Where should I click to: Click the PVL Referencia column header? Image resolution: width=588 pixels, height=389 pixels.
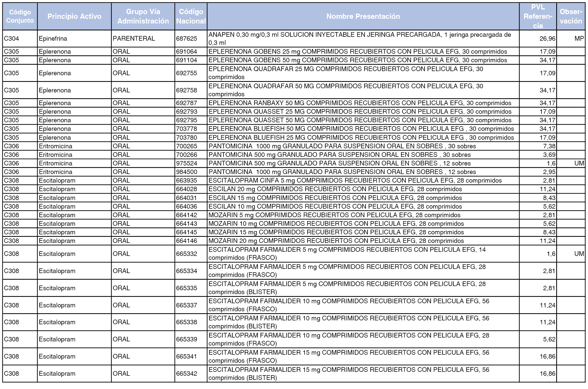[538, 16]
